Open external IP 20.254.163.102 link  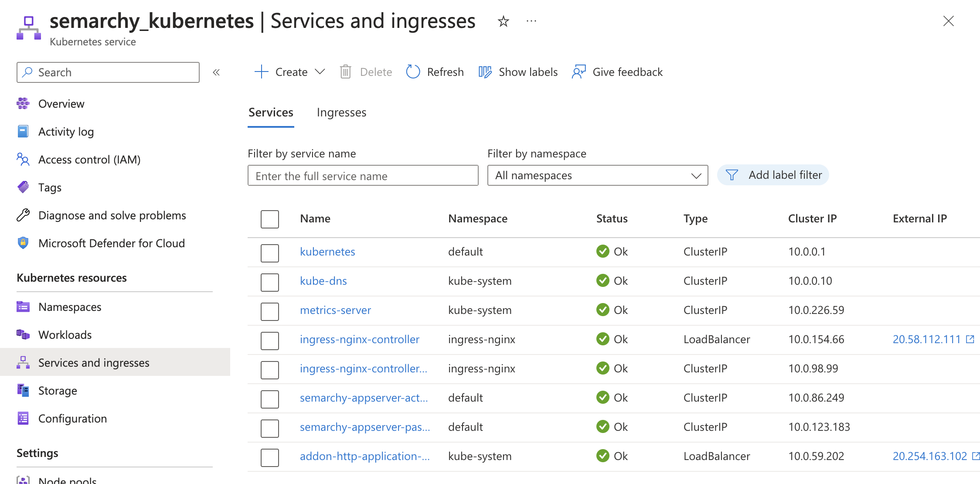(x=930, y=456)
